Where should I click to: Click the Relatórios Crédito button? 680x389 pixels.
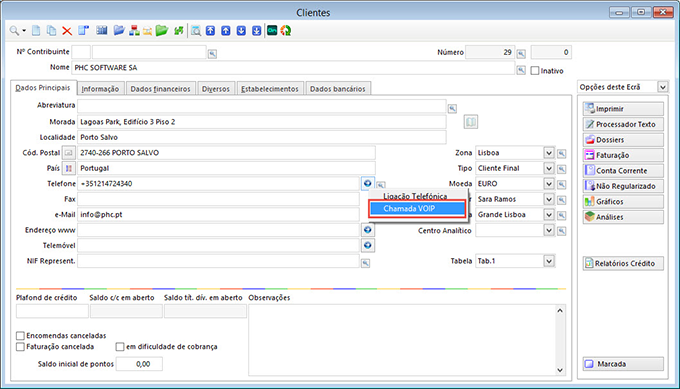pos(623,263)
